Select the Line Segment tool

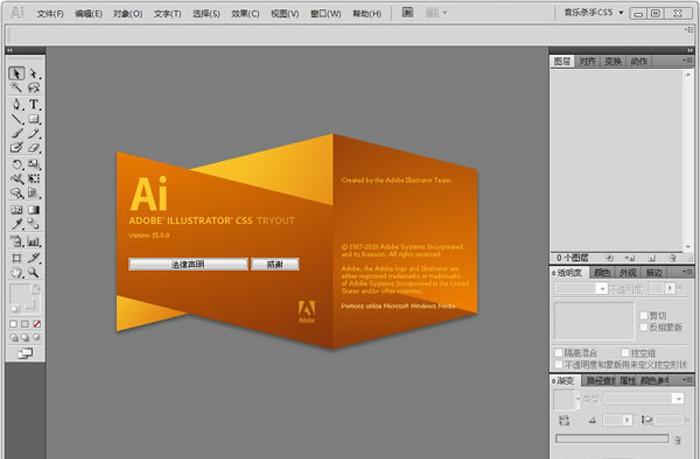pyautogui.click(x=17, y=119)
